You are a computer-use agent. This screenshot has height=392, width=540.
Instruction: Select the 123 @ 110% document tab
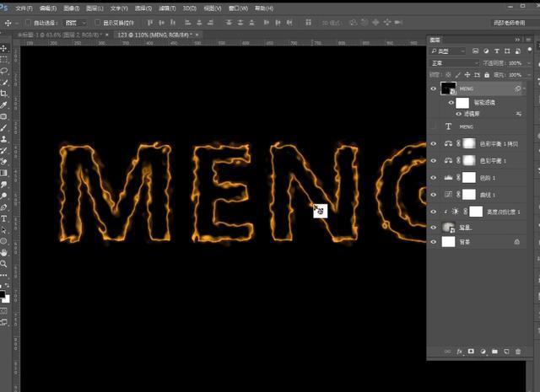[157, 35]
